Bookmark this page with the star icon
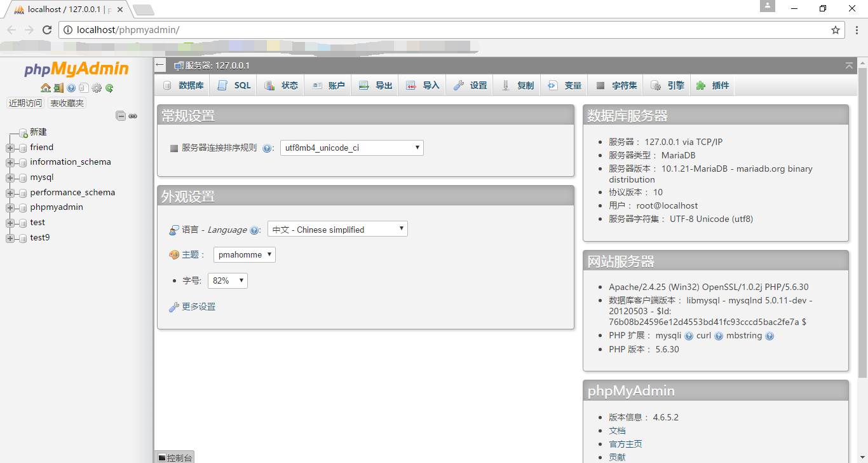The image size is (868, 463). point(836,30)
